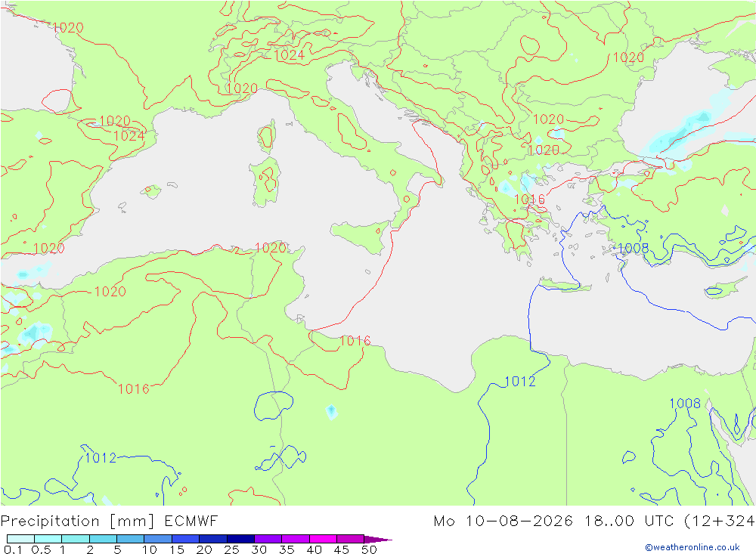Image resolution: width=756 pixels, height=554 pixels.
Task: Select the 'Mo 10-08-2026' date text
Action: click(503, 522)
